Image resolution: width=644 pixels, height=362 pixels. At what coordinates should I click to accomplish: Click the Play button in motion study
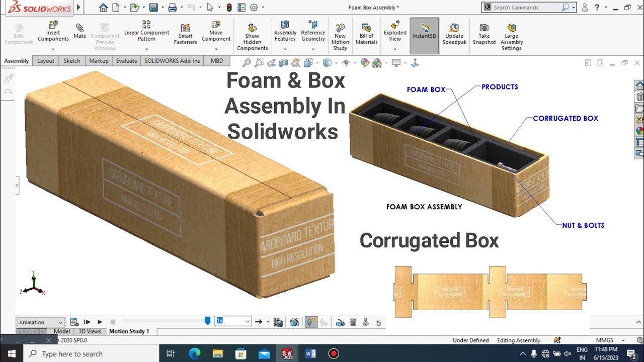[x=100, y=322]
